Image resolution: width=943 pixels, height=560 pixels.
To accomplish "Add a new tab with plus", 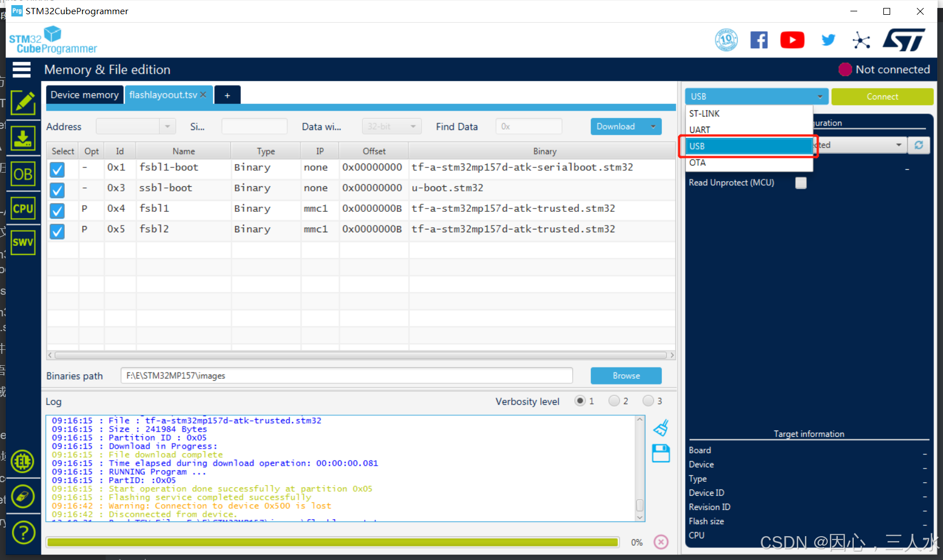I will pos(227,95).
